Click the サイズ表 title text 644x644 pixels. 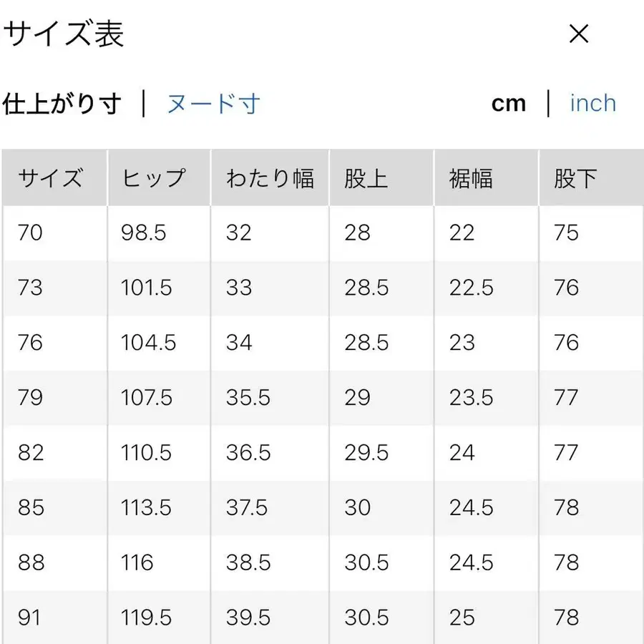point(64,34)
